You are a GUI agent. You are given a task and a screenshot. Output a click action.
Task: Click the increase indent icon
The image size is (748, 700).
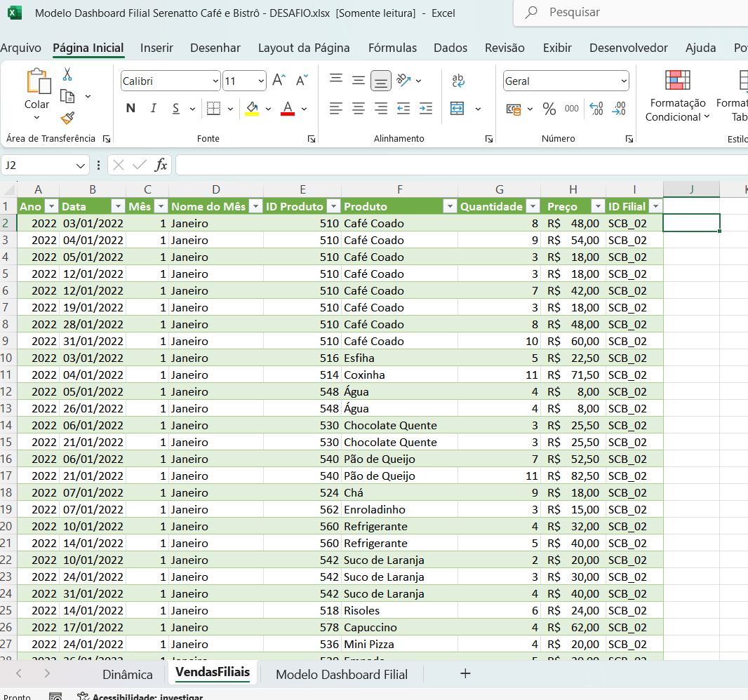click(425, 109)
